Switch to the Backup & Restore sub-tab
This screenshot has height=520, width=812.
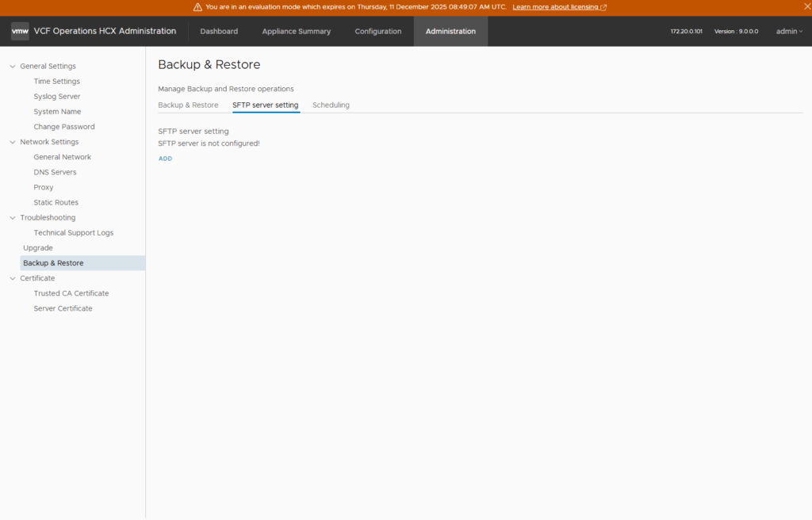[188, 105]
